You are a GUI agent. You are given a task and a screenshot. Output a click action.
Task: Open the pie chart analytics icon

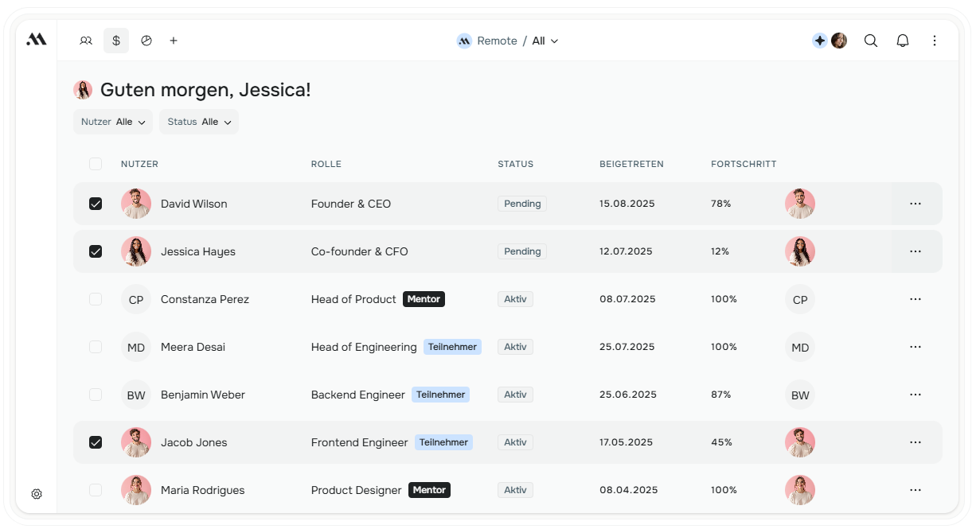(x=146, y=41)
